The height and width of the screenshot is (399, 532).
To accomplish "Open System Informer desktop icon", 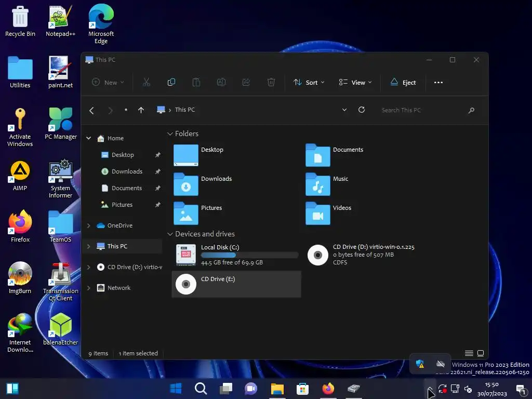I will coord(60,179).
